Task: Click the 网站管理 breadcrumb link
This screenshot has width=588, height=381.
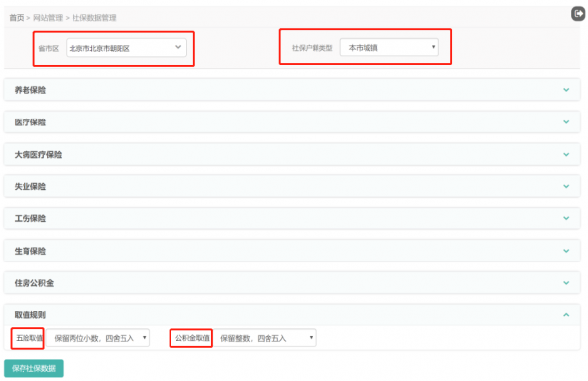Action: (48, 18)
